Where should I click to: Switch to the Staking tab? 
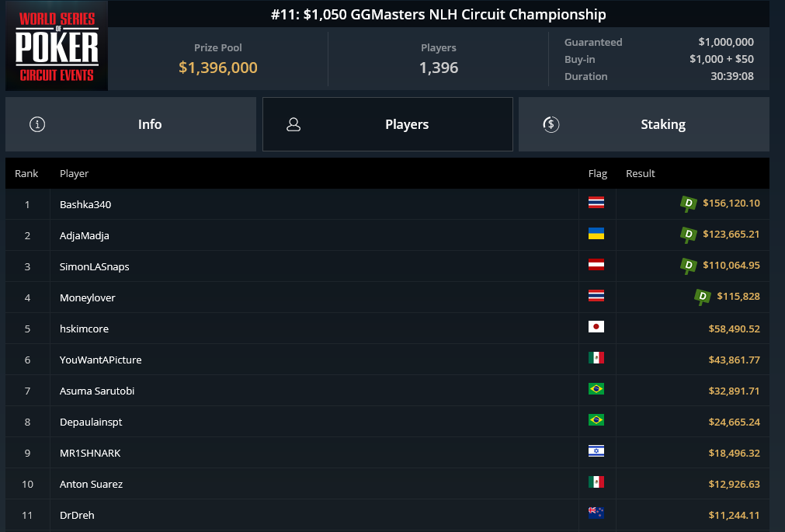(644, 124)
